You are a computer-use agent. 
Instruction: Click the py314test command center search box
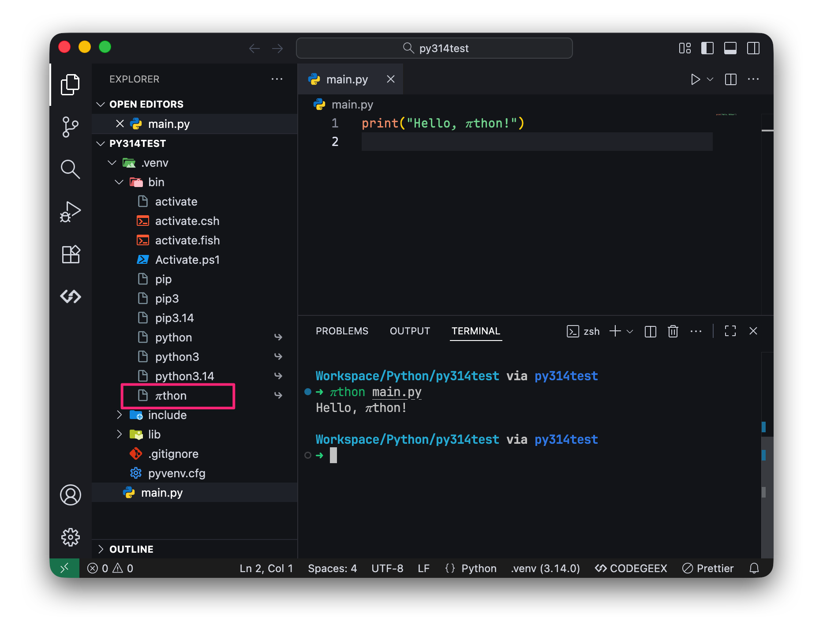pyautogui.click(x=434, y=48)
